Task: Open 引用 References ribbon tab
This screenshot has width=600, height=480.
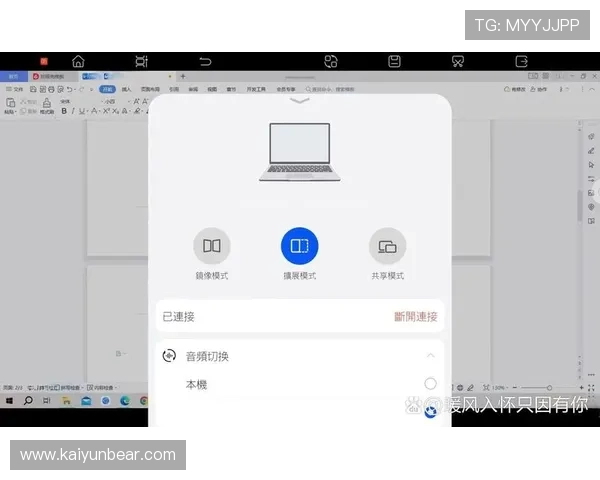Action: click(174, 89)
